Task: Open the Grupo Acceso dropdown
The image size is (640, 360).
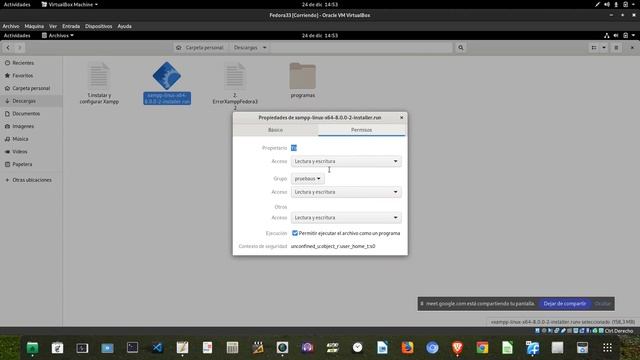Action: pyautogui.click(x=346, y=192)
